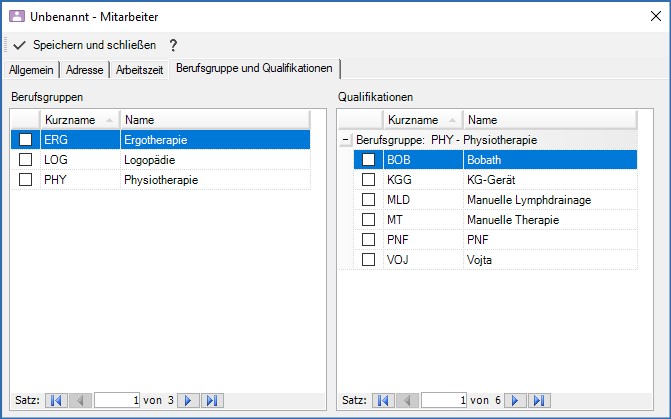Go to first record in Qualifikationen navigator
671x419 pixels.
383,401
